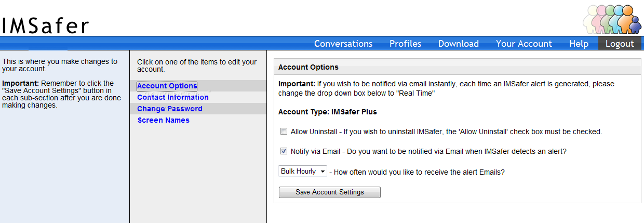Click the IMSafer family figures logo icon
Image resolution: width=644 pixels, height=223 pixels.
point(612,19)
